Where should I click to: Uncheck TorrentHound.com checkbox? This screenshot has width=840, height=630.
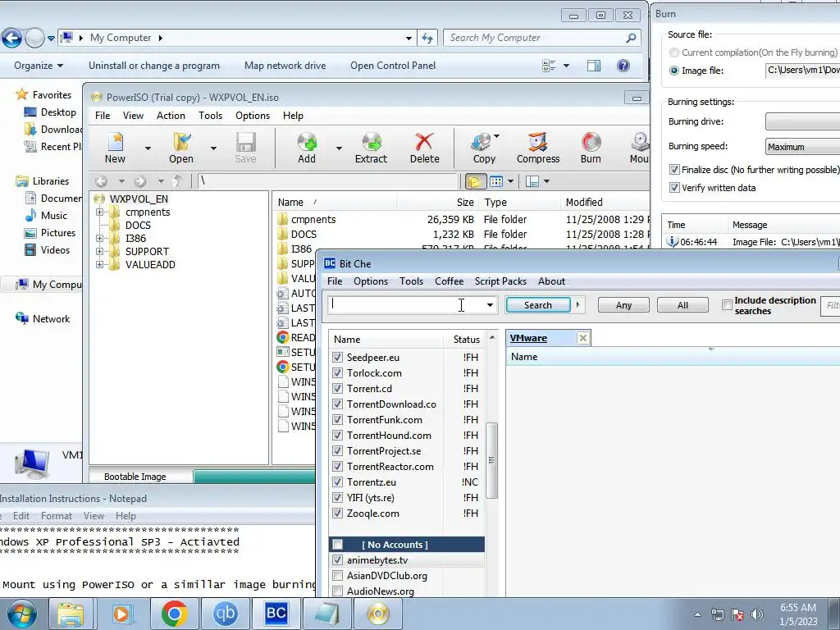click(337, 436)
